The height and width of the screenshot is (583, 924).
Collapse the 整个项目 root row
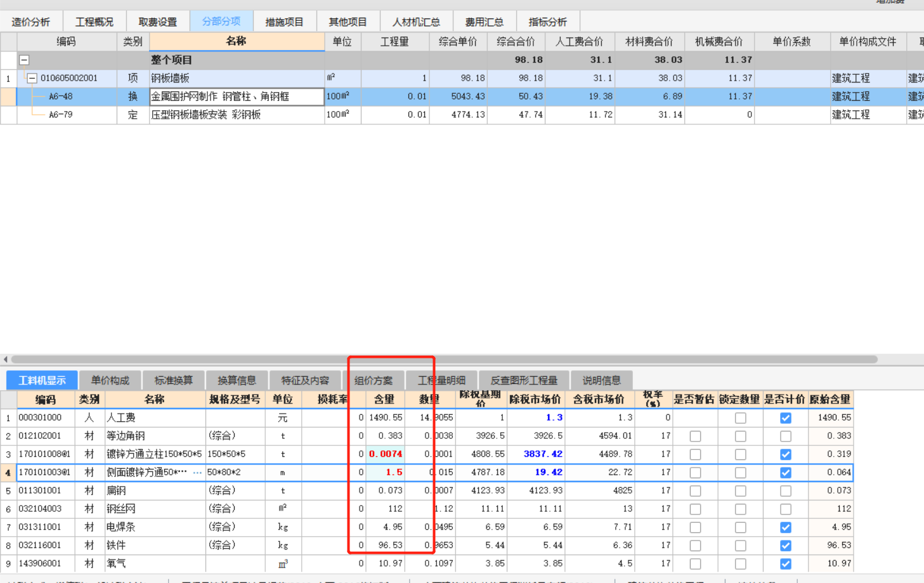tap(24, 60)
